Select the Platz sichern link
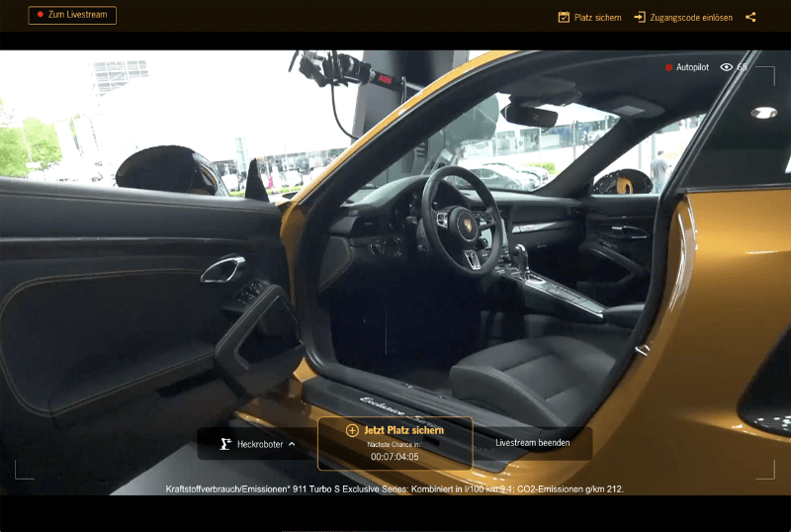 tap(589, 17)
